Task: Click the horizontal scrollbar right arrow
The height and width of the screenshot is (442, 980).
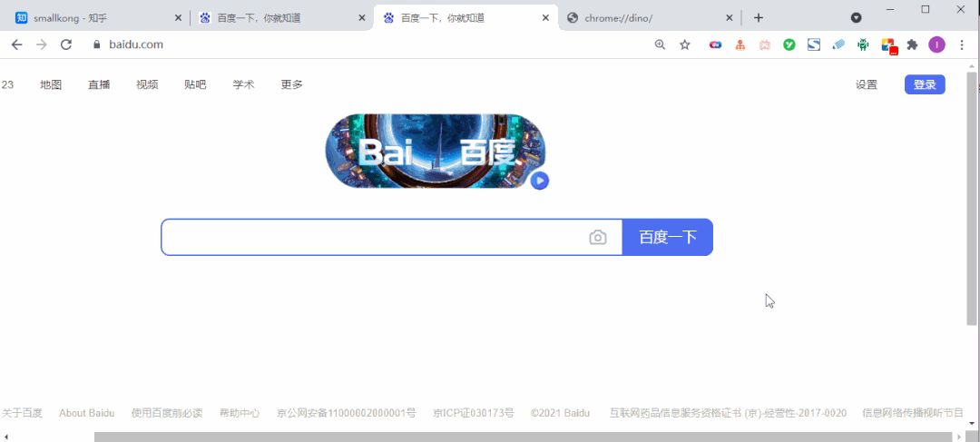Action: click(x=960, y=437)
